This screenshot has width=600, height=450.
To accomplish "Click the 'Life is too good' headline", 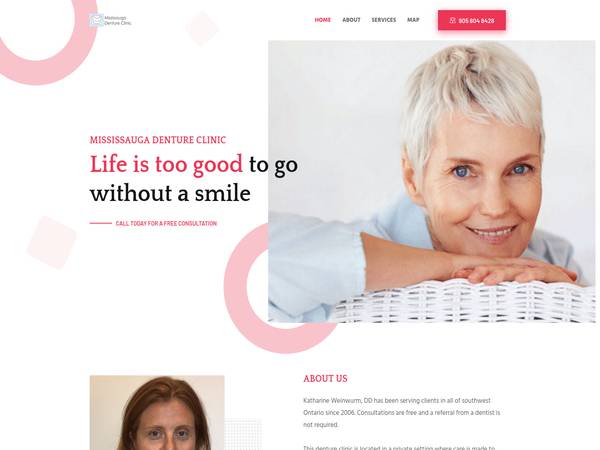I will [x=166, y=165].
